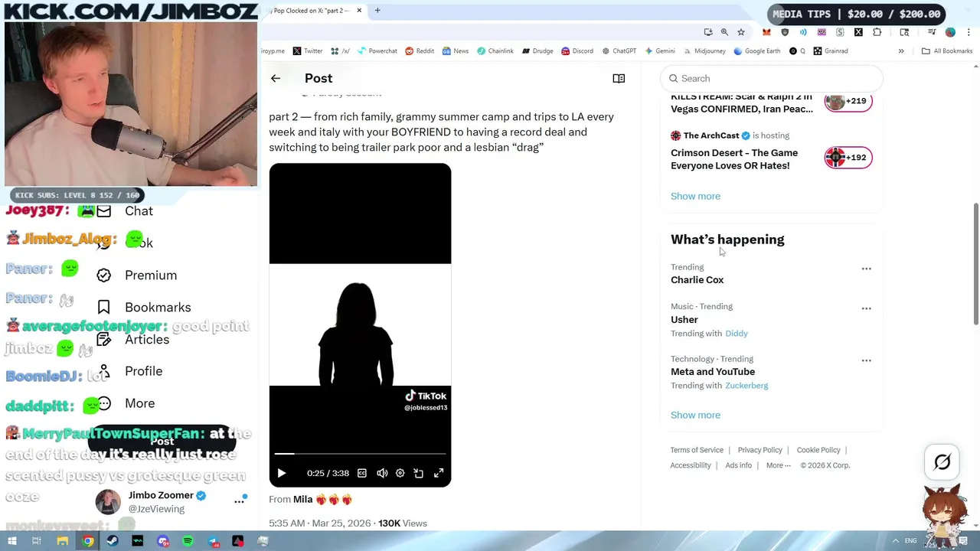Open Discord bookmark
Screen dimensions: 980x551
[x=577, y=51]
